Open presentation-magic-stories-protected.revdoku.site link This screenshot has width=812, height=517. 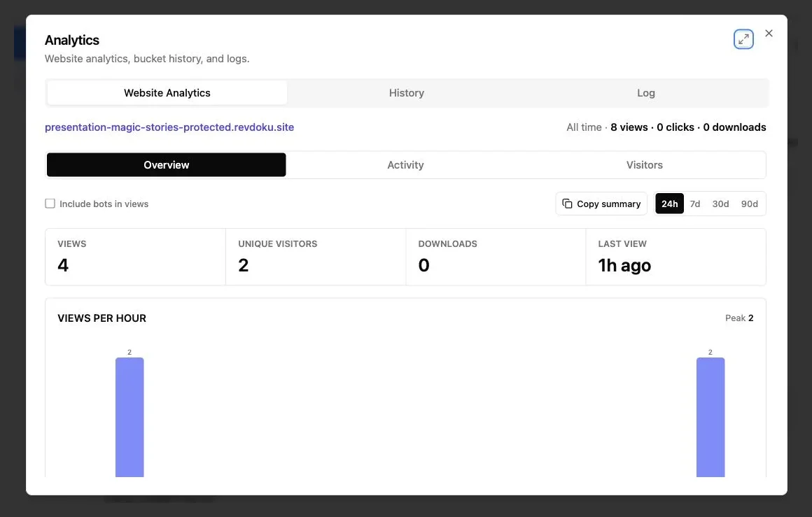[x=169, y=127]
